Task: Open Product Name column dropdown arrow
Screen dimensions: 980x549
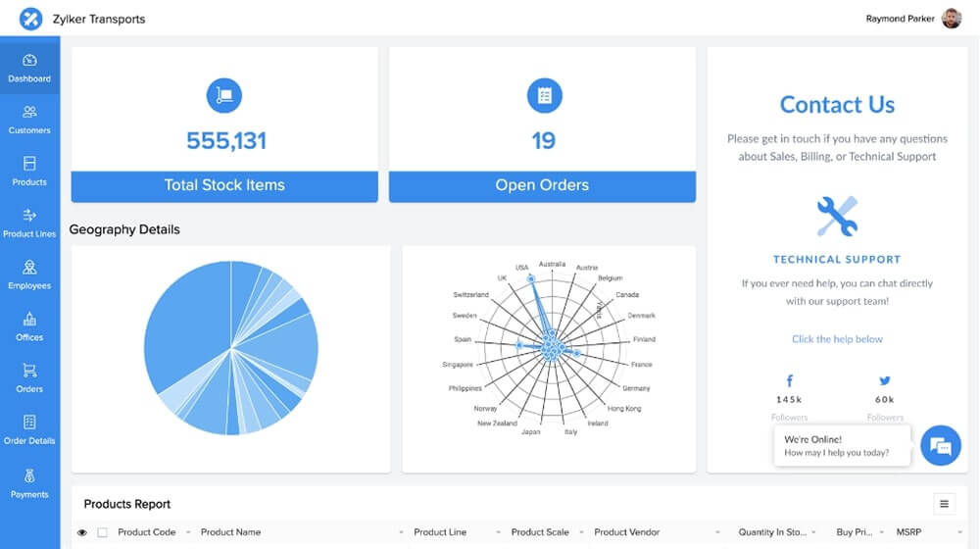Action: [x=401, y=532]
